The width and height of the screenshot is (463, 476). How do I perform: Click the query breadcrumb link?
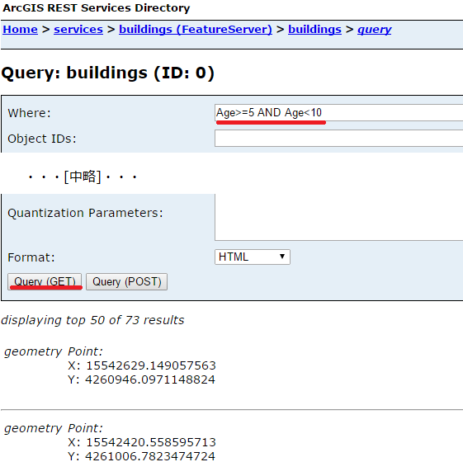click(x=375, y=30)
